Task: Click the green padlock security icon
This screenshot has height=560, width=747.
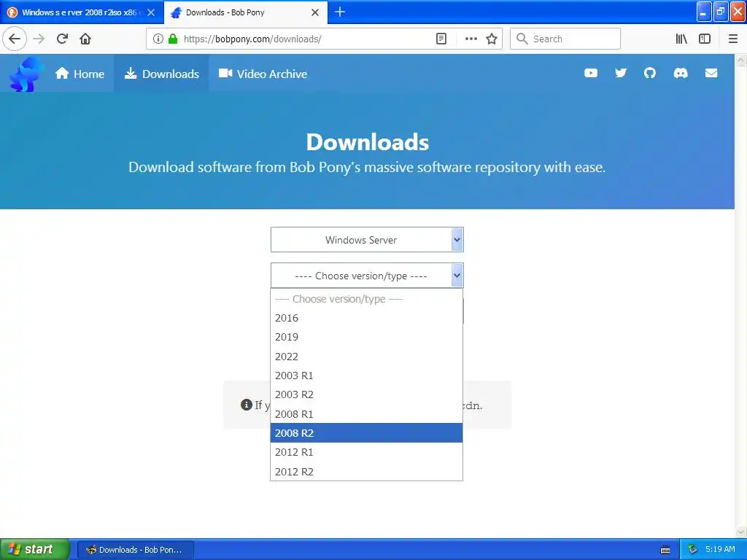Action: pos(172,39)
